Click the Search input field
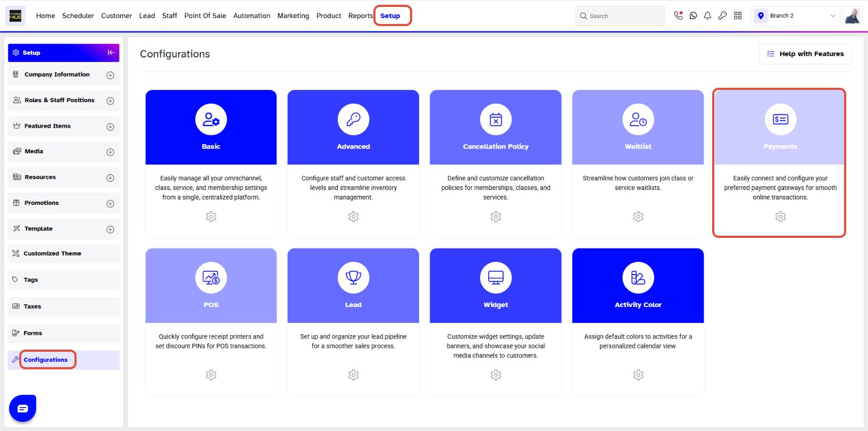Image resolution: width=868 pixels, height=431 pixels. [620, 16]
